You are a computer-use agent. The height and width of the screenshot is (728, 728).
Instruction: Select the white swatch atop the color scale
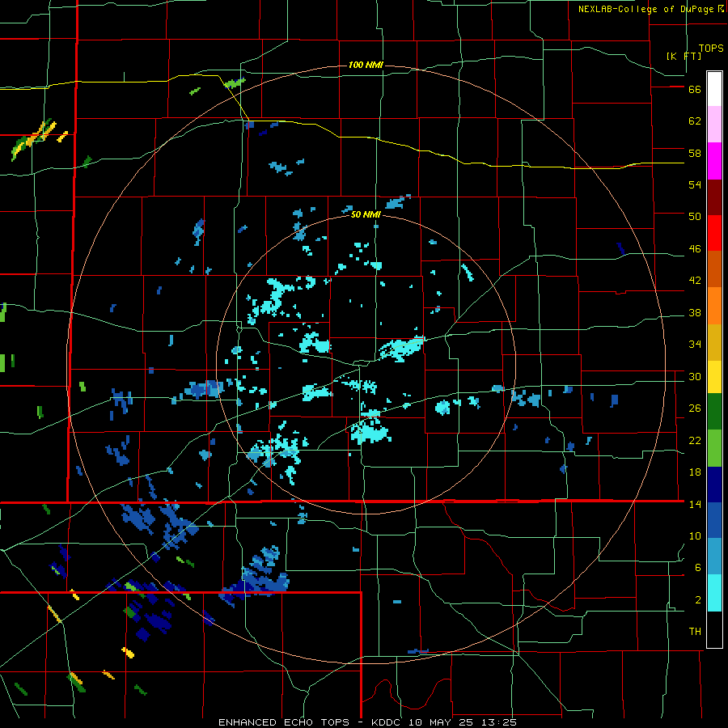(x=714, y=89)
